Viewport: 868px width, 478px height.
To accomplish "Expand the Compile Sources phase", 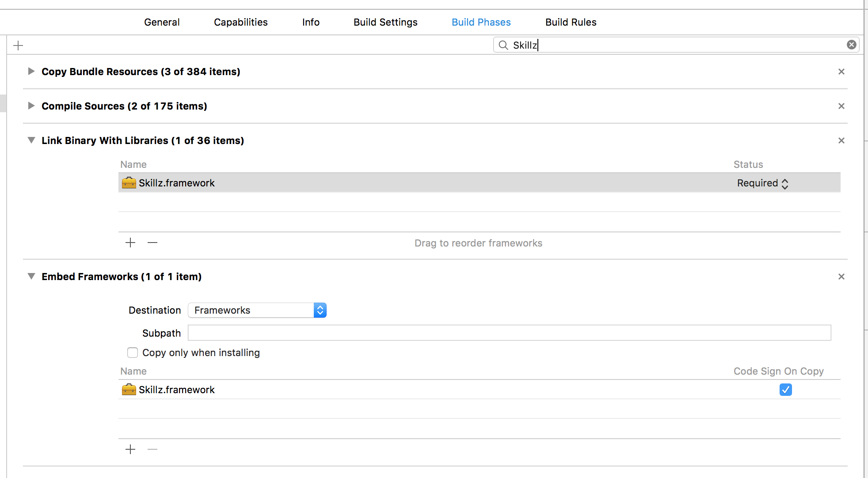I will (31, 106).
